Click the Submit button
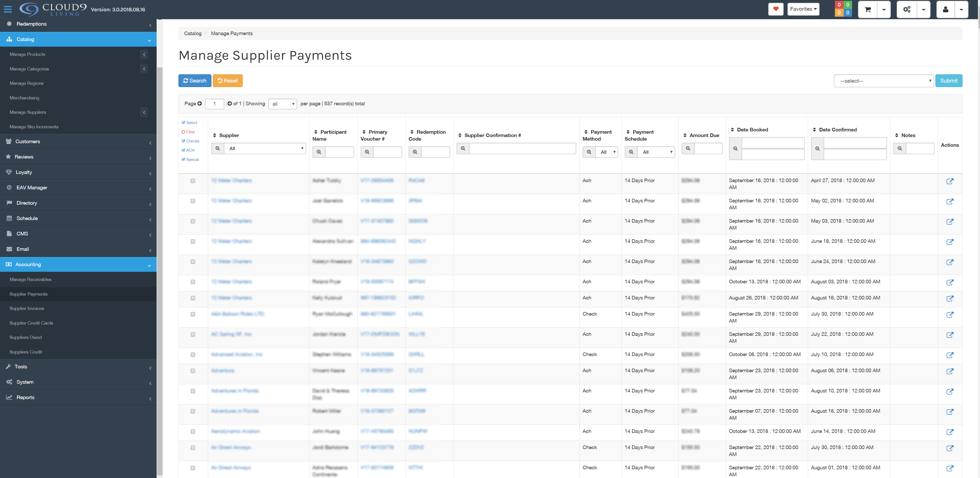This screenshot has width=980, height=478. (x=949, y=81)
